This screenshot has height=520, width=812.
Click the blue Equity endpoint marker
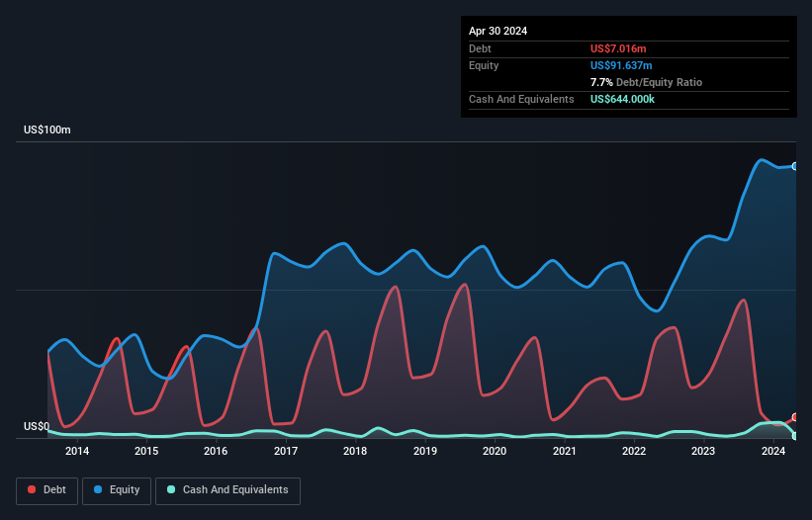[795, 166]
